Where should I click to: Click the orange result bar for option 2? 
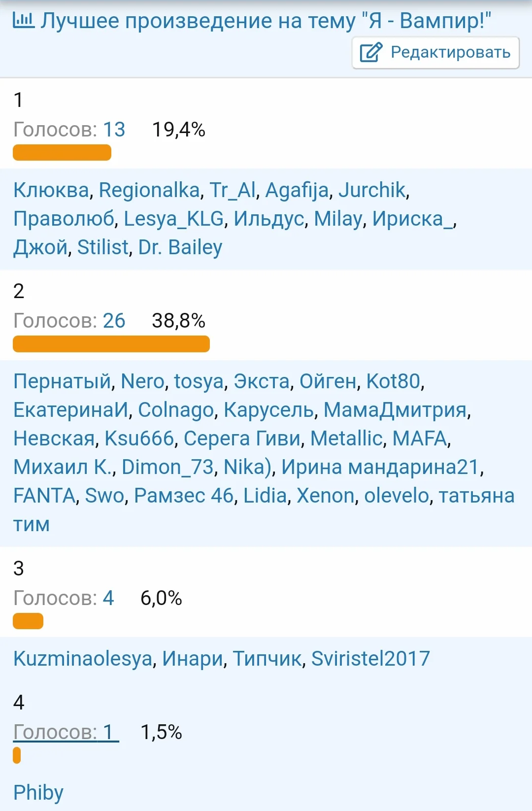click(111, 344)
